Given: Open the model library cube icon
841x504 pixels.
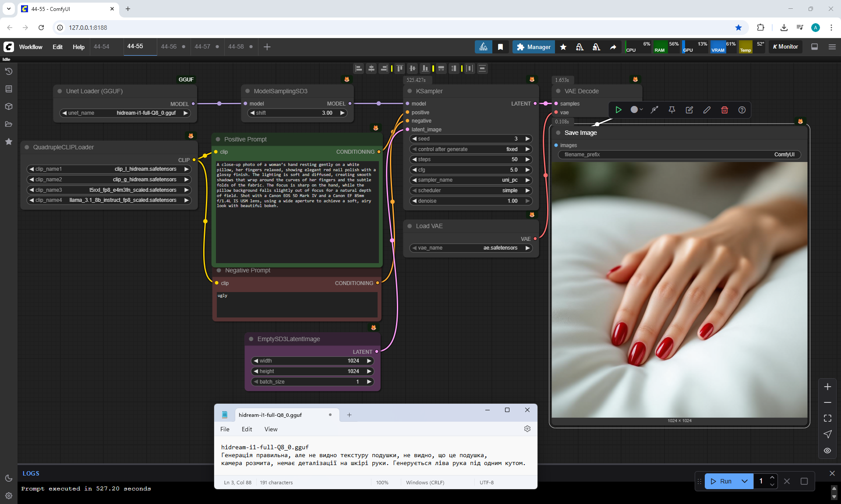Looking at the screenshot, I should tap(9, 106).
